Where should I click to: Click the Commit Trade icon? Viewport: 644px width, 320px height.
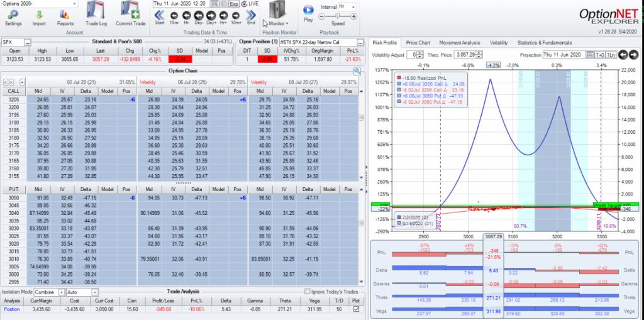point(131,10)
